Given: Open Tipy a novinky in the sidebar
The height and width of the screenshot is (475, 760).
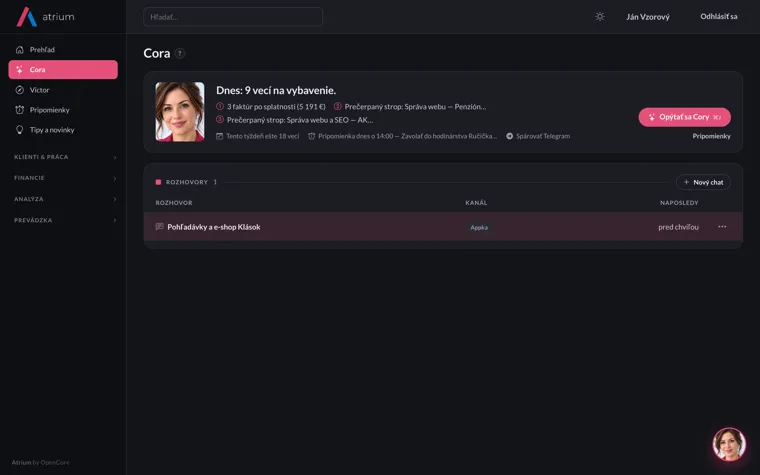Looking at the screenshot, I should [63, 130].
